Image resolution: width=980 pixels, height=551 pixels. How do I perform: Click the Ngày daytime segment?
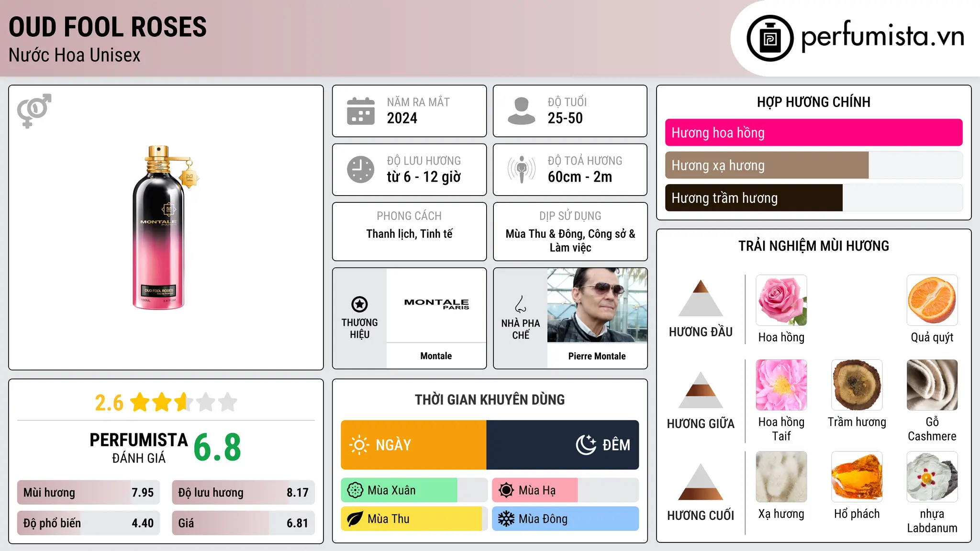tap(414, 445)
